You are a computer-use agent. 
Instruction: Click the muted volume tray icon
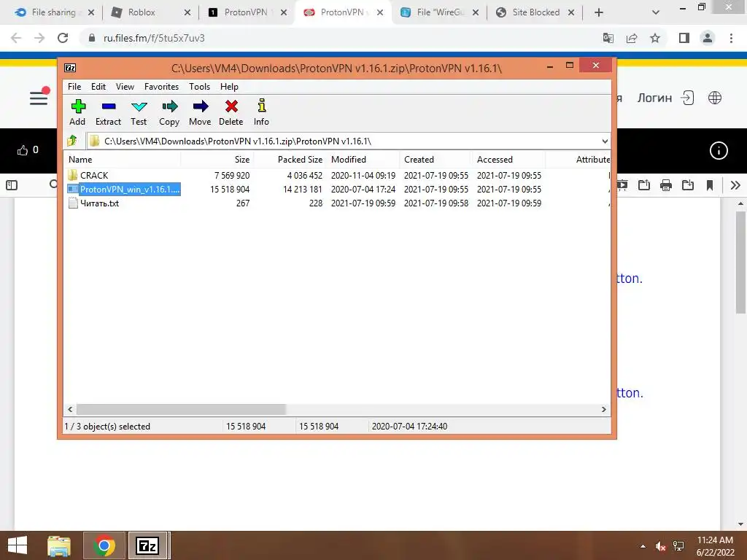[x=660, y=545]
